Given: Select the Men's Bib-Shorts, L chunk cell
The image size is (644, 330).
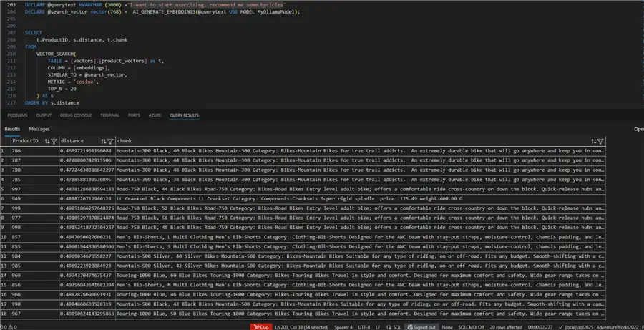Looking at the screenshot, I should pyautogui.click(x=361, y=237).
